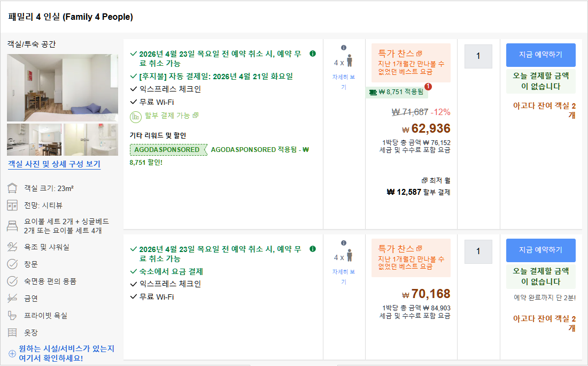Open the small bathroom sink thumbnail photo
Viewport: 588px width, 366px height.
tap(91, 140)
